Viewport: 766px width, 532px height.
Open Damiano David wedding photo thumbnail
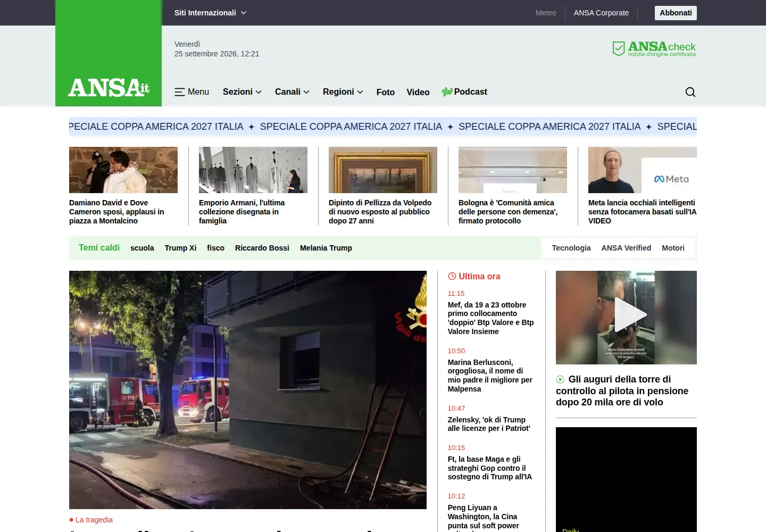coord(123,170)
